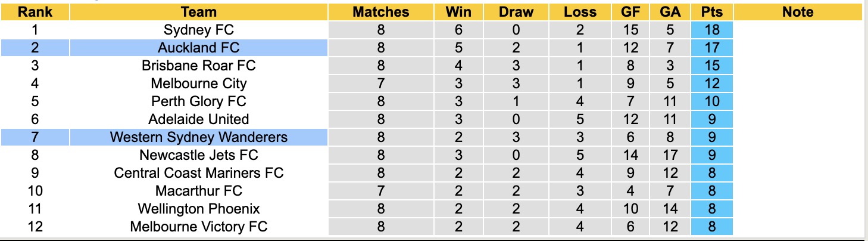The width and height of the screenshot is (868, 241).
Task: Click the Note column header
Action: pos(798,12)
